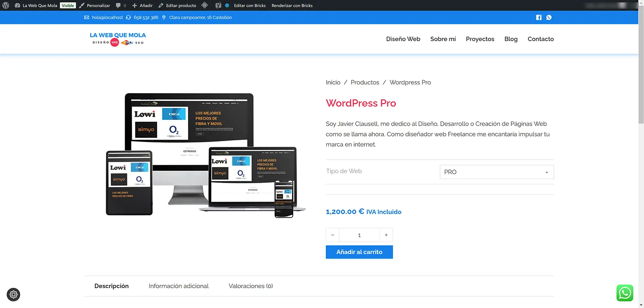
Task: Select the Descripción tab
Action: pos(112,286)
